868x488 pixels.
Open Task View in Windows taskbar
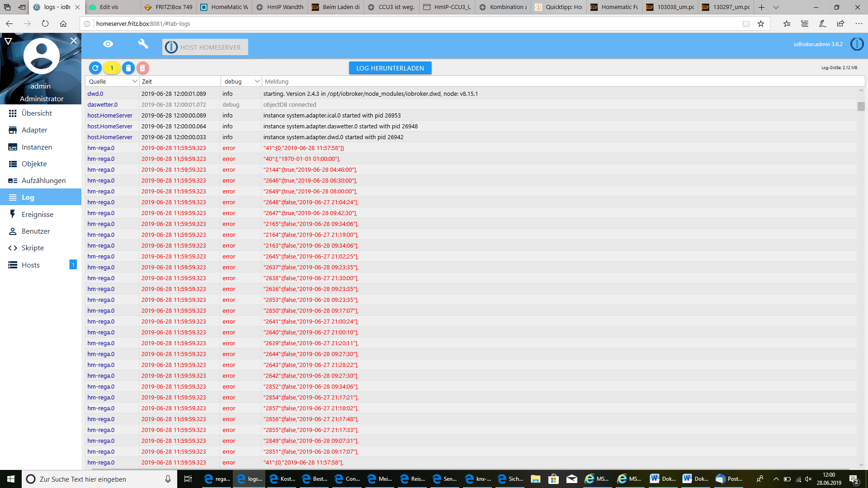click(188, 479)
